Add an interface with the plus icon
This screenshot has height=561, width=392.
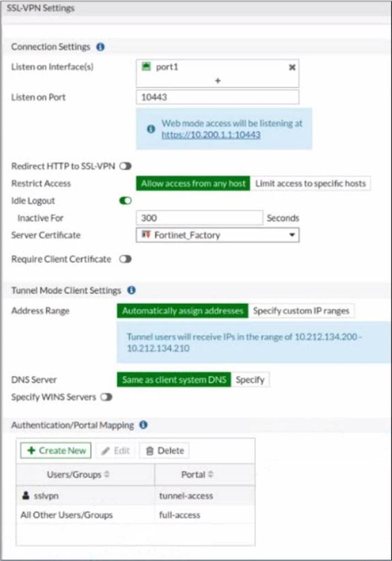coord(218,80)
